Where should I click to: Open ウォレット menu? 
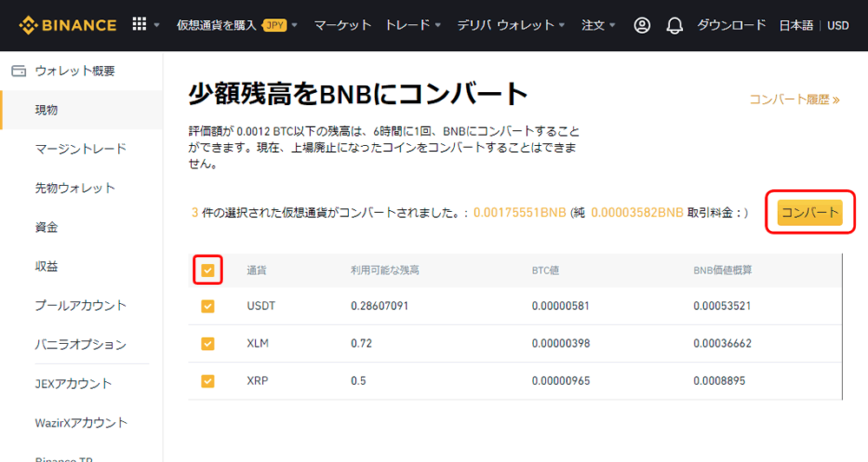coord(525,25)
